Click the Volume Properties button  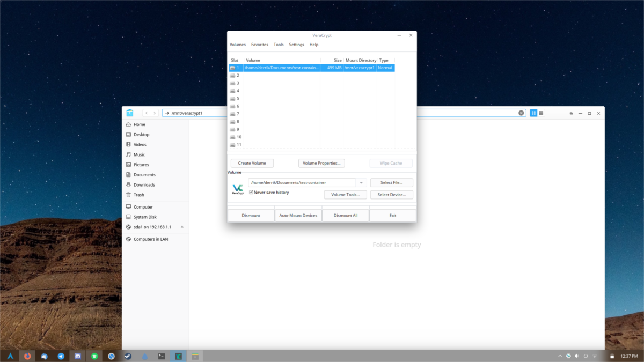(x=321, y=163)
